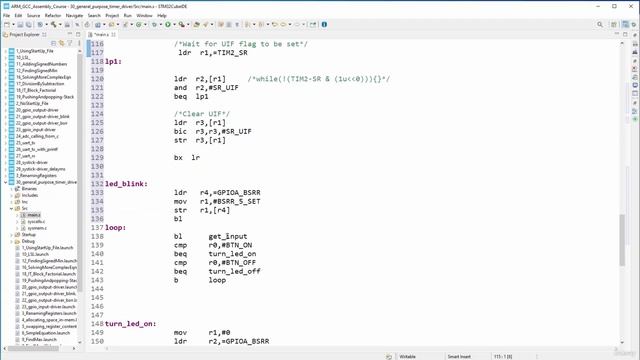Collapse the 30_general_purpose_timer_driver project
The width and height of the screenshot is (640, 360).
tap(6, 182)
